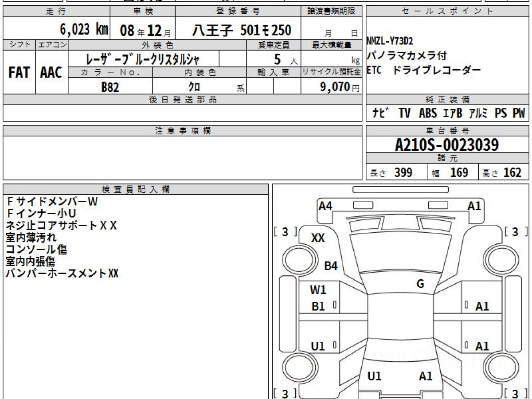
Task: Click the ABS equipment label
Action: [x=427, y=113]
